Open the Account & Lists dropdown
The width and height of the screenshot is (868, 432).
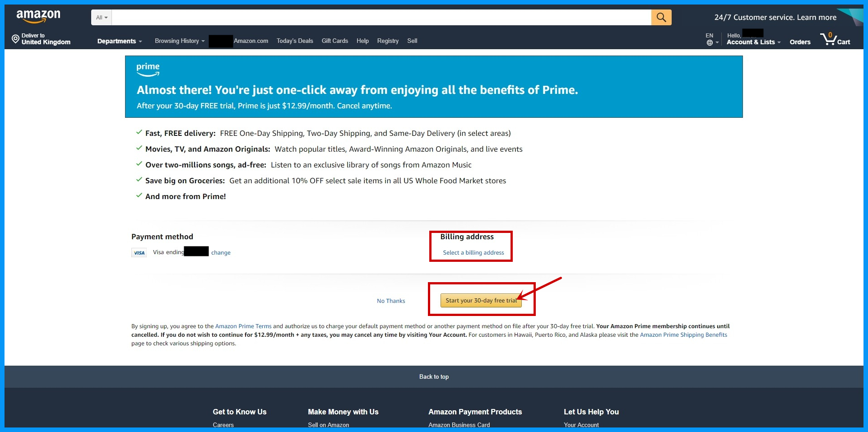(x=753, y=42)
